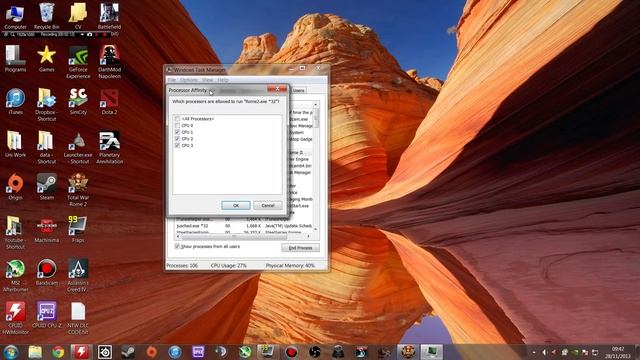Open Bandicam red record taskbar icon
The width and height of the screenshot is (640, 360).
[x=291, y=352]
